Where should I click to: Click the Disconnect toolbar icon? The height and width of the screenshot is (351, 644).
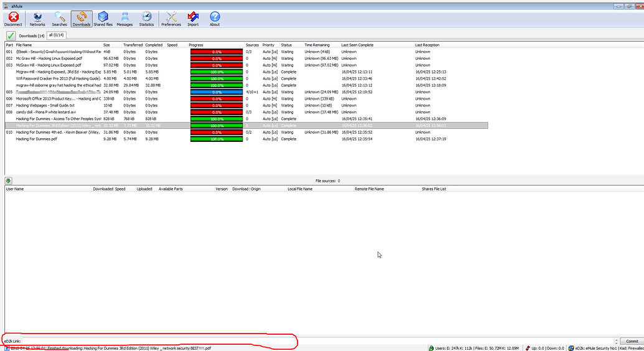[x=13, y=19]
